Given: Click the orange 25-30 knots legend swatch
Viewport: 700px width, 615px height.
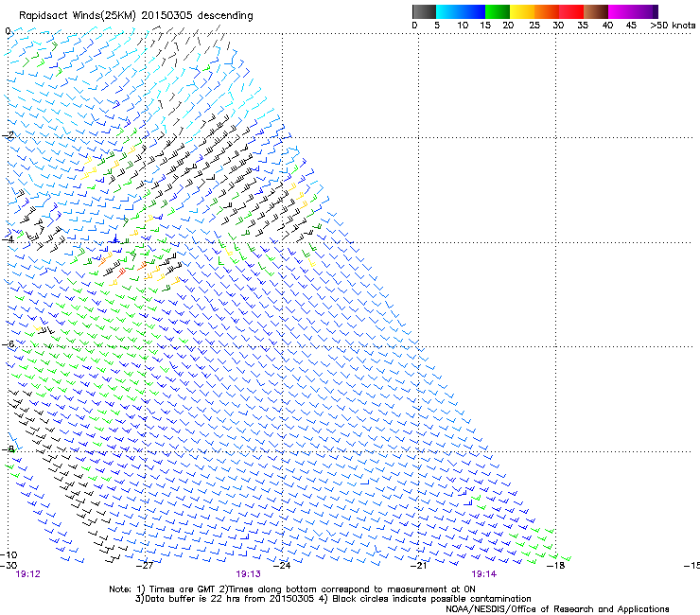Looking at the screenshot, I should tap(547, 11).
